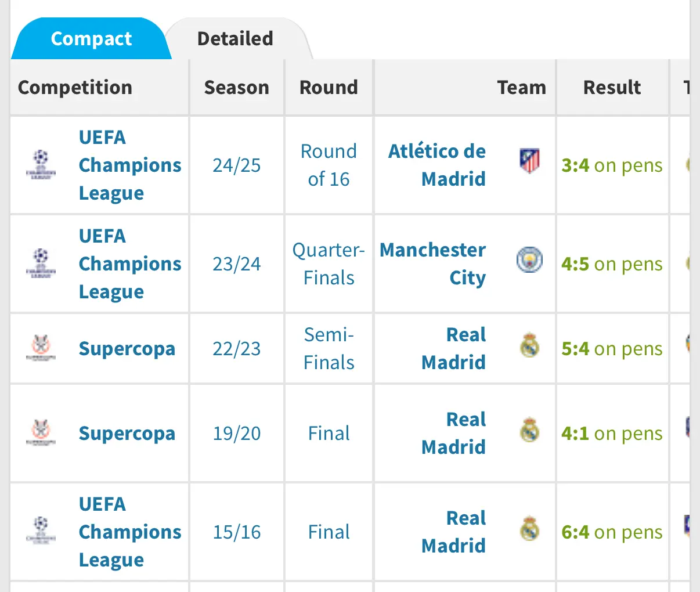Viewport: 700px width, 592px height.
Task: Click the Atlético de Madrid club crest
Action: pos(529,161)
